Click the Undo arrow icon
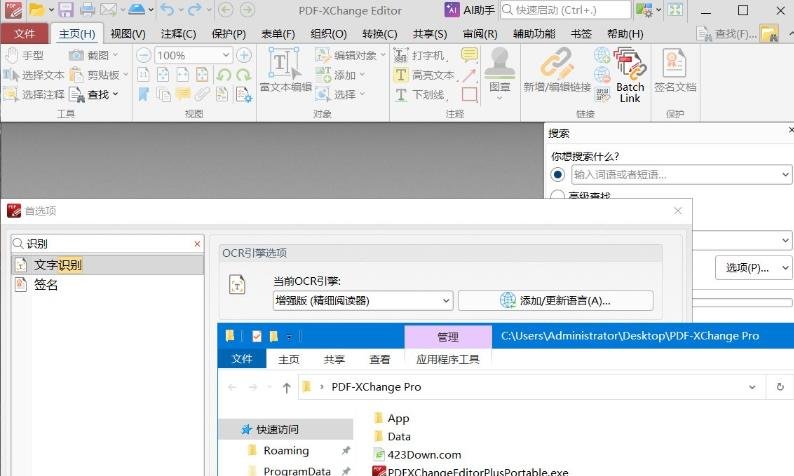The height and width of the screenshot is (476, 794). pyautogui.click(x=167, y=10)
